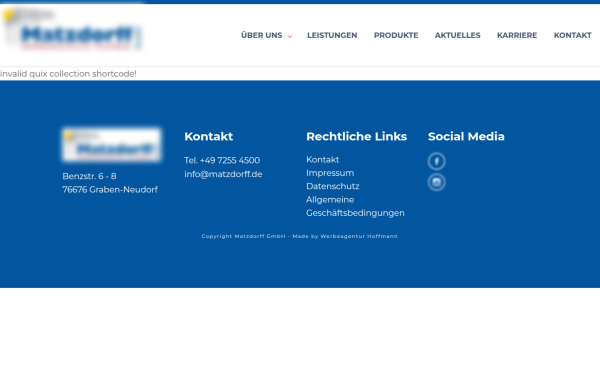The image size is (600, 375).
Task: Open the Kontakt link under Rechtliche Links
Action: (323, 160)
